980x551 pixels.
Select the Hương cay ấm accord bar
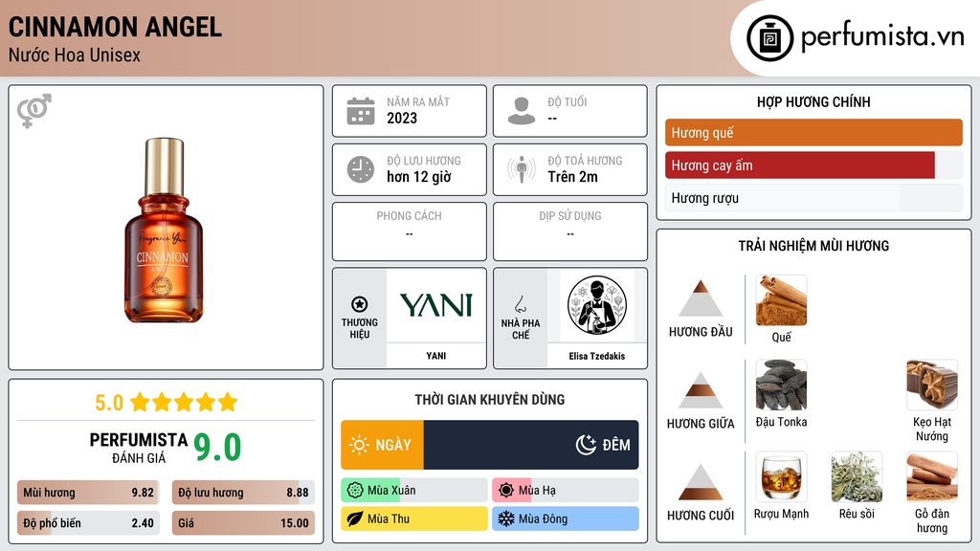tap(813, 165)
